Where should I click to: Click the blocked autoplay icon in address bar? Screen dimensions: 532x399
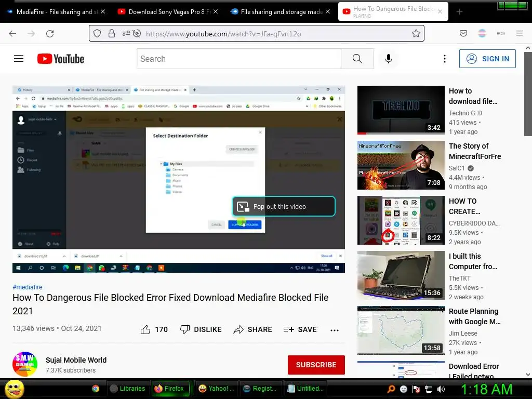[x=137, y=34]
